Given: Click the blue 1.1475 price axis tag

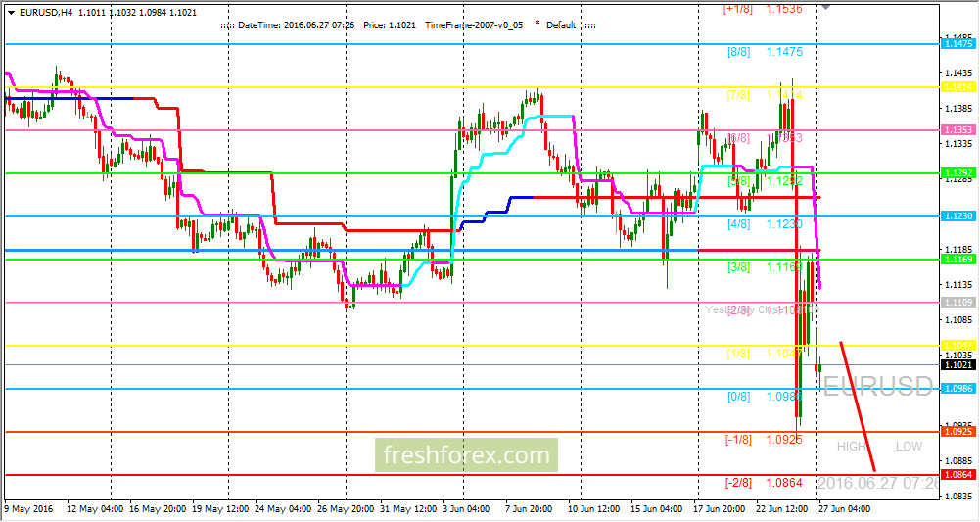Looking at the screenshot, I should [958, 44].
